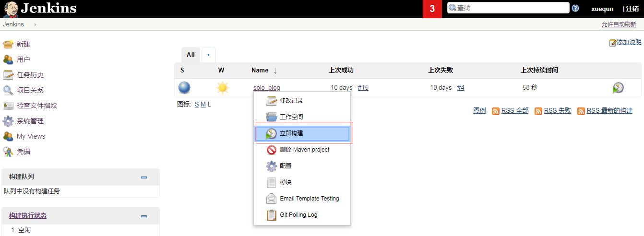This screenshot has width=644, height=236.
Task: Click the 修改记录 notepad icon in context menu
Action: point(272,101)
